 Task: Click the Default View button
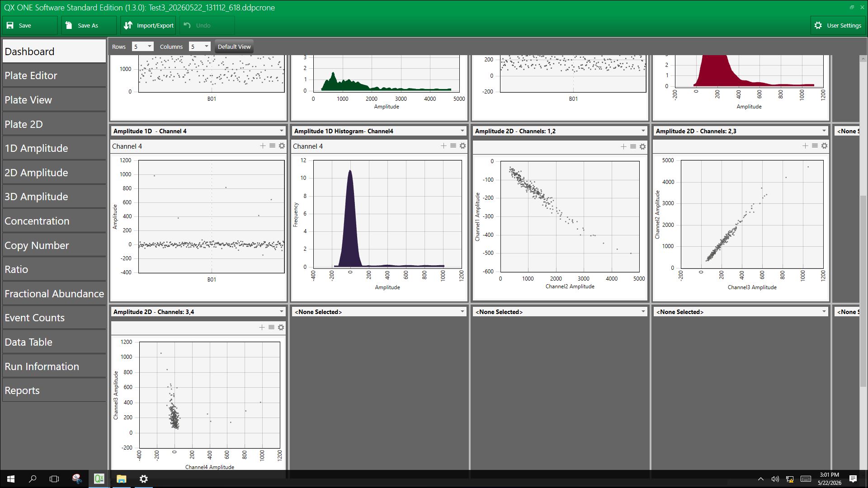click(234, 47)
